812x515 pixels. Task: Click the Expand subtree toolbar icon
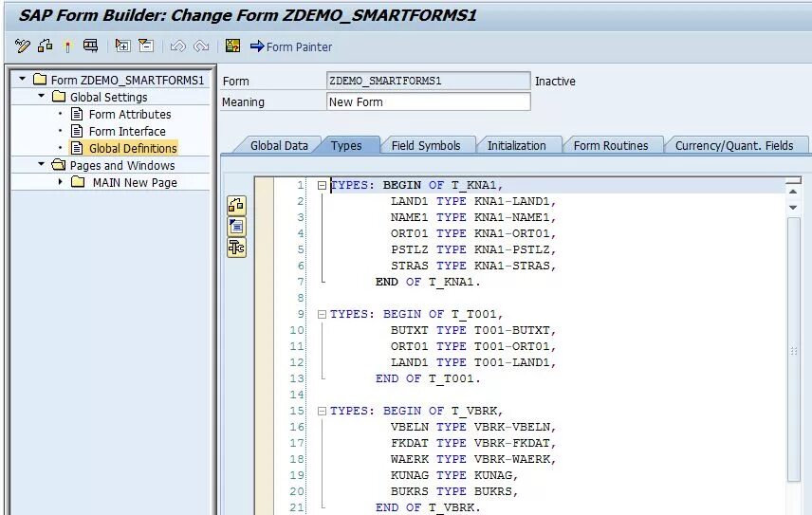point(122,46)
